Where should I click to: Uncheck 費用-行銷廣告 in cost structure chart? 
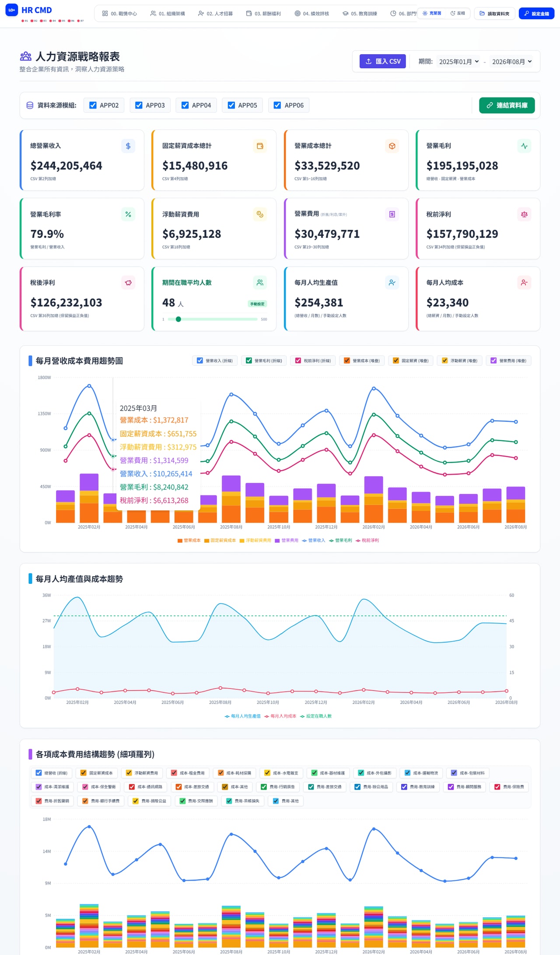(x=264, y=787)
